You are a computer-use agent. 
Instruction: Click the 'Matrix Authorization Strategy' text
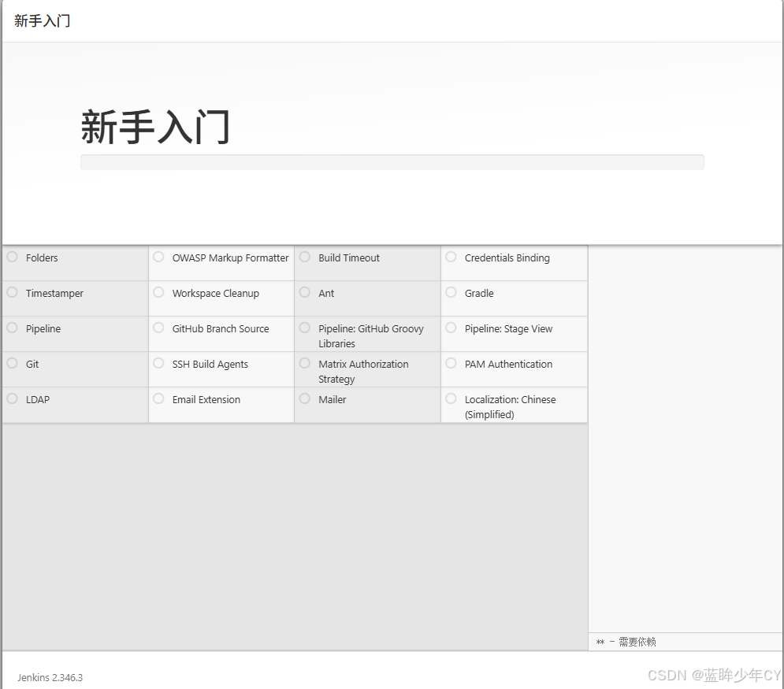363,372
